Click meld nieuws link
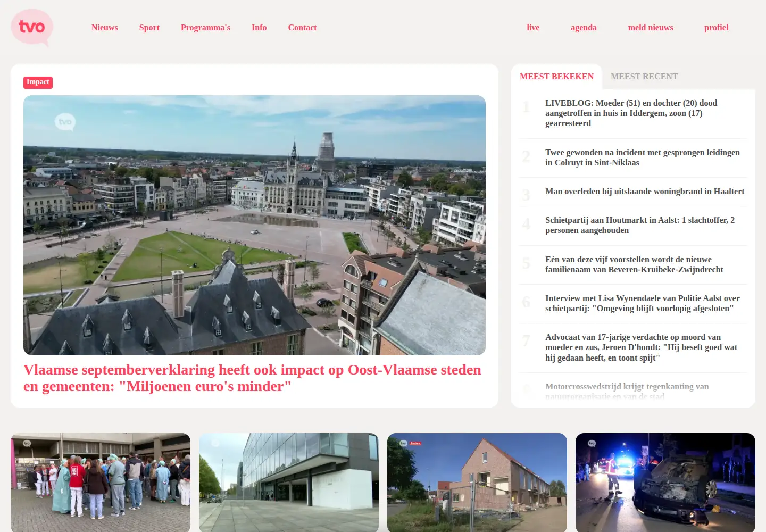The width and height of the screenshot is (766, 532). click(651, 28)
